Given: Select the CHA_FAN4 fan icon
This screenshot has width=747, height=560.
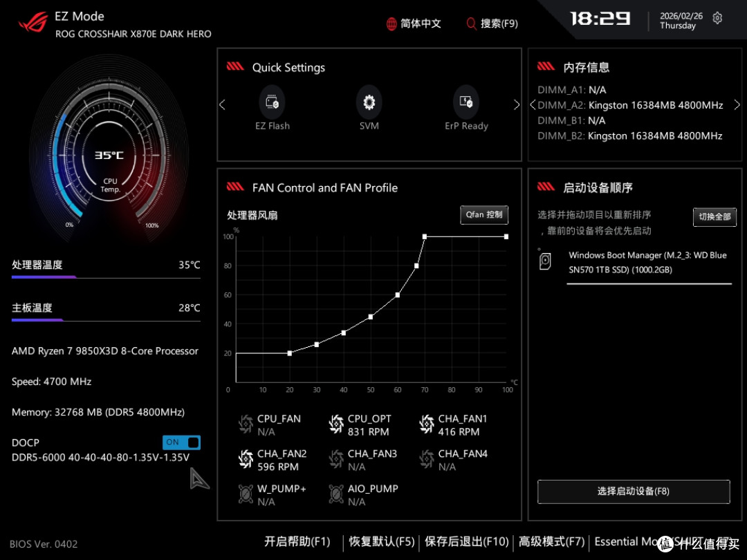Looking at the screenshot, I should (x=426, y=459).
